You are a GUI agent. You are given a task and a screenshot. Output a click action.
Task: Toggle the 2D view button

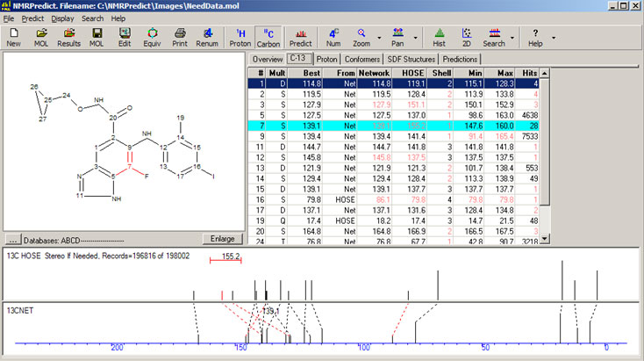[467, 36]
